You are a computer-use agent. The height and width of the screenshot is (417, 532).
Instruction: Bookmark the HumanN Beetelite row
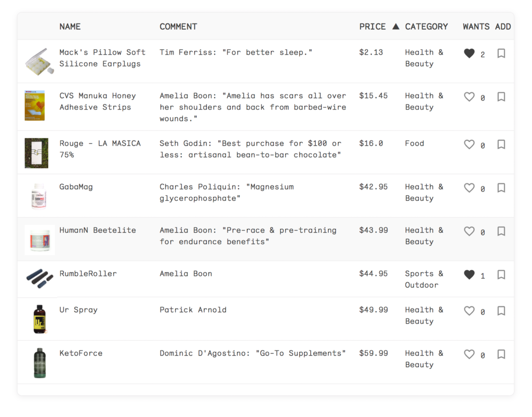coord(501,231)
